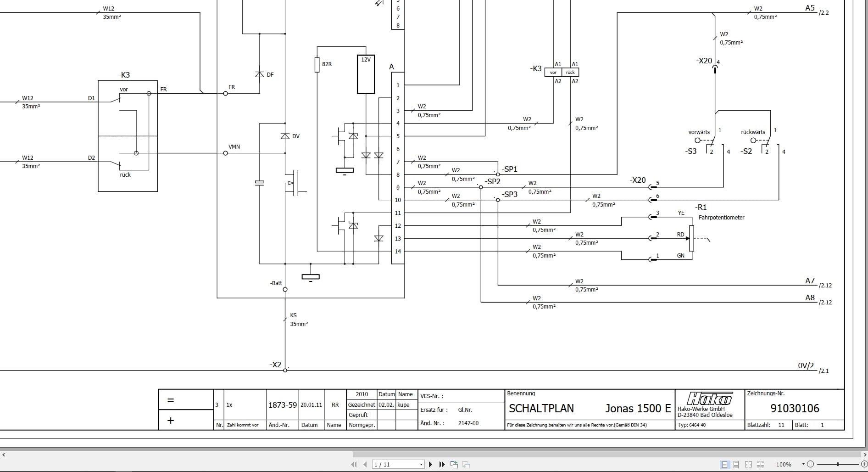Enable two-page facing view

(749, 464)
